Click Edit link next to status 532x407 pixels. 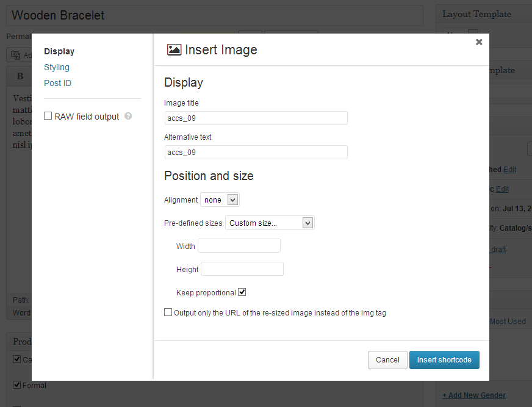pyautogui.click(x=509, y=170)
